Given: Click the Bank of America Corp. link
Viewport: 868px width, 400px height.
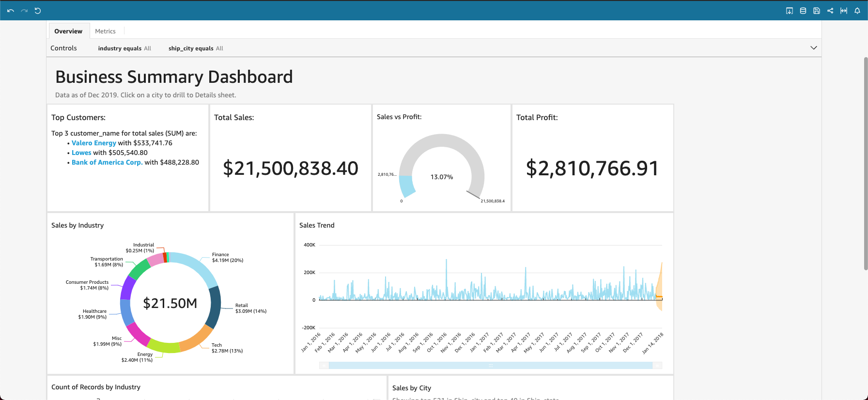Looking at the screenshot, I should tap(107, 162).
